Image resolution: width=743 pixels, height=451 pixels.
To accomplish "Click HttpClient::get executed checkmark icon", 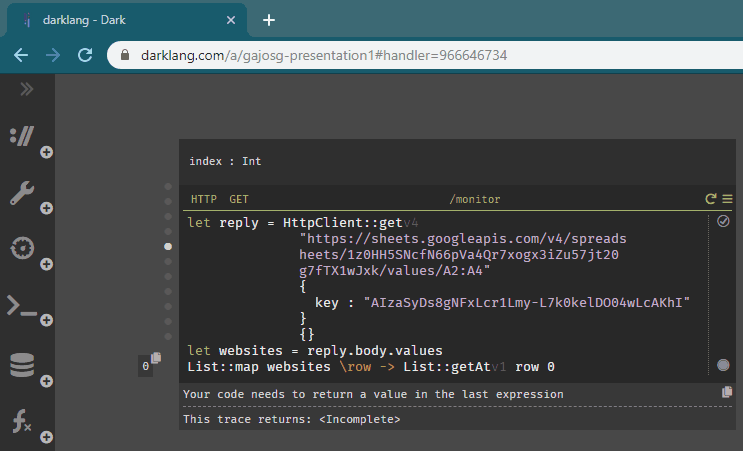I will (x=723, y=221).
